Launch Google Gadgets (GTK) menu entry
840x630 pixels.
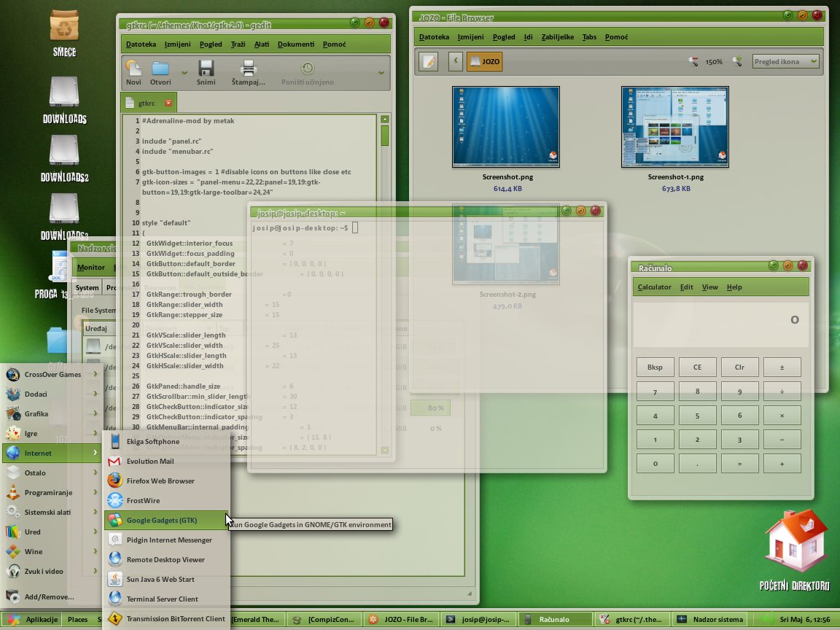click(166, 520)
